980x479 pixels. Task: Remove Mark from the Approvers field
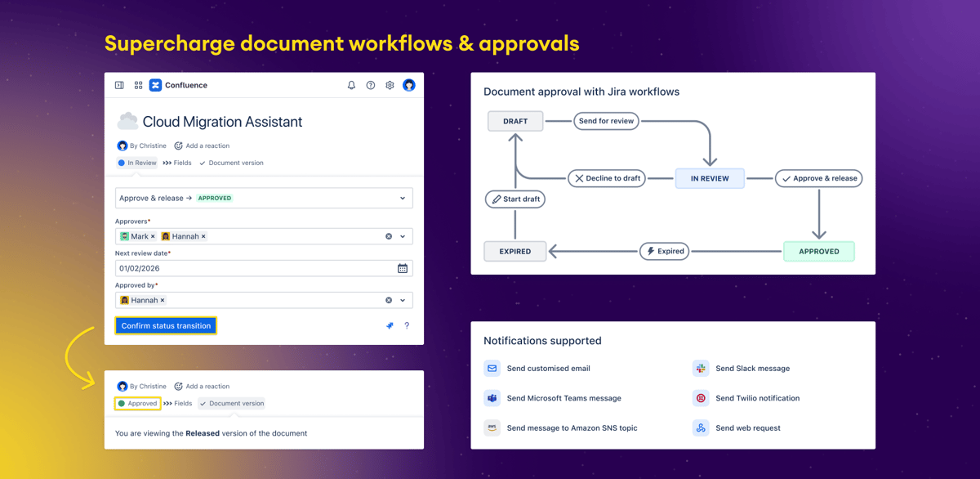coord(153,235)
